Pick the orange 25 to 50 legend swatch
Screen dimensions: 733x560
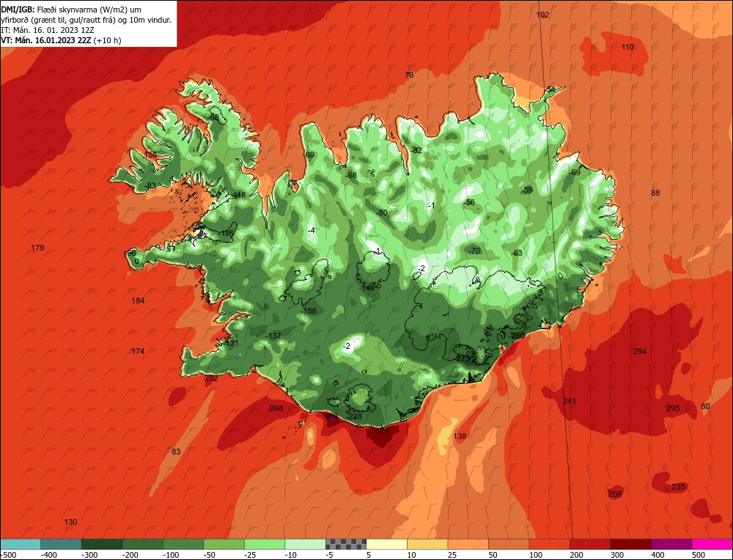click(x=468, y=544)
